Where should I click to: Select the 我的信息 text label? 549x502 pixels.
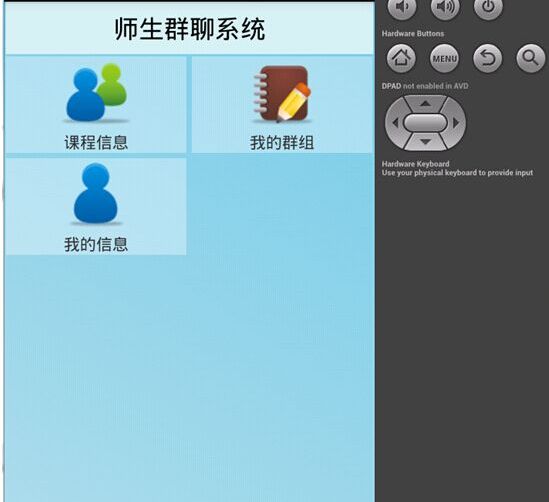pos(96,244)
